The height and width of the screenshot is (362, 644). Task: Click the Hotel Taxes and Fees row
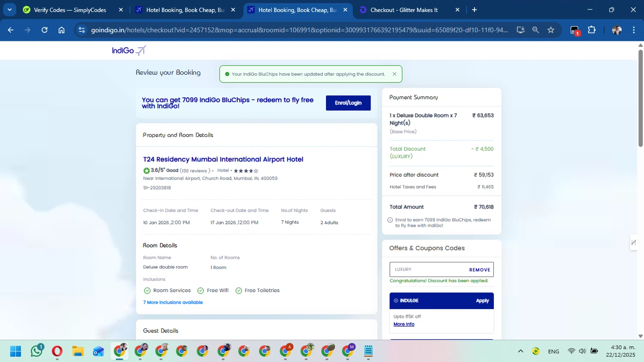pyautogui.click(x=441, y=187)
